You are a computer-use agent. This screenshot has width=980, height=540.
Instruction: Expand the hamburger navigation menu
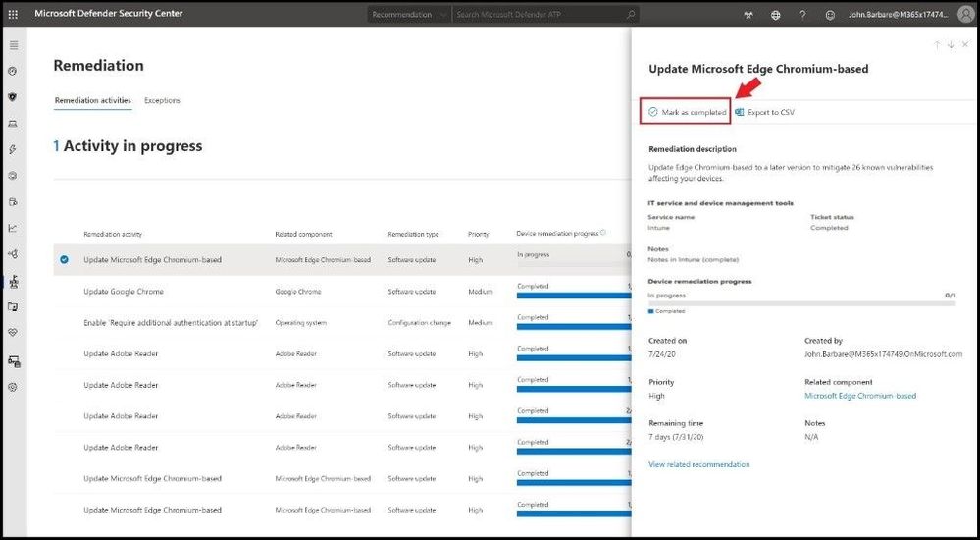14,45
